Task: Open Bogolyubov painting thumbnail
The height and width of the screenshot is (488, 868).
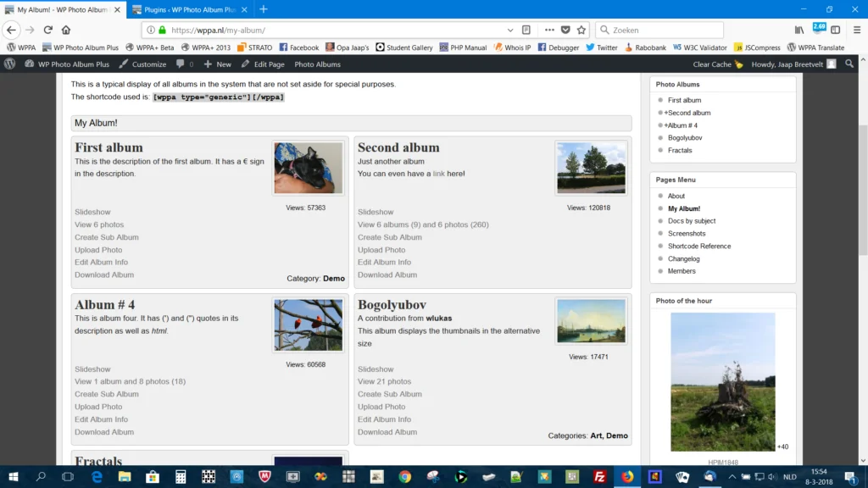Action: [591, 321]
